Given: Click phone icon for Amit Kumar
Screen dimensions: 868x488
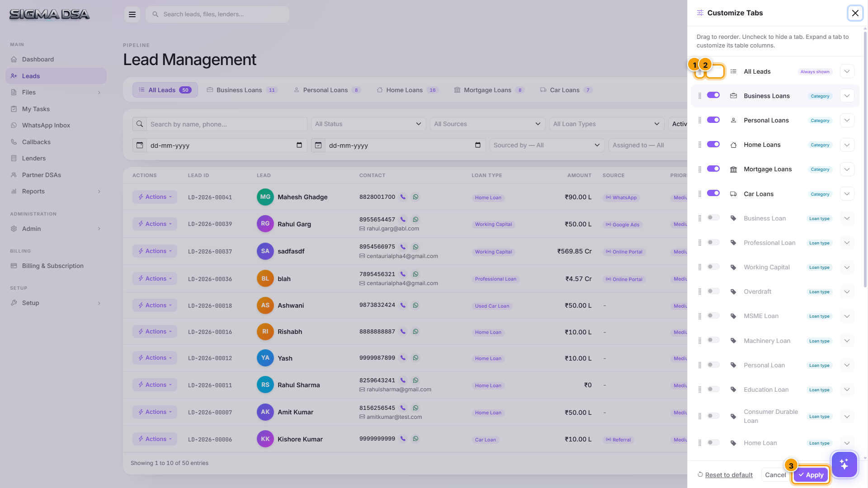Looking at the screenshot, I should coord(403,408).
